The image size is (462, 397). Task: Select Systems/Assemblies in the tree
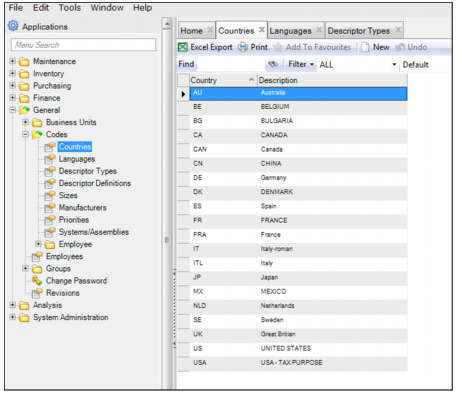point(94,232)
